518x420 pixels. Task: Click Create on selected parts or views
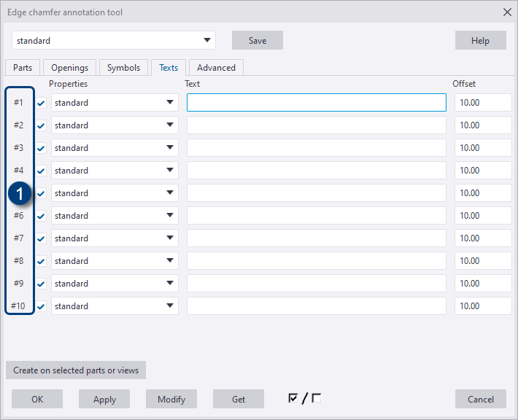(76, 370)
